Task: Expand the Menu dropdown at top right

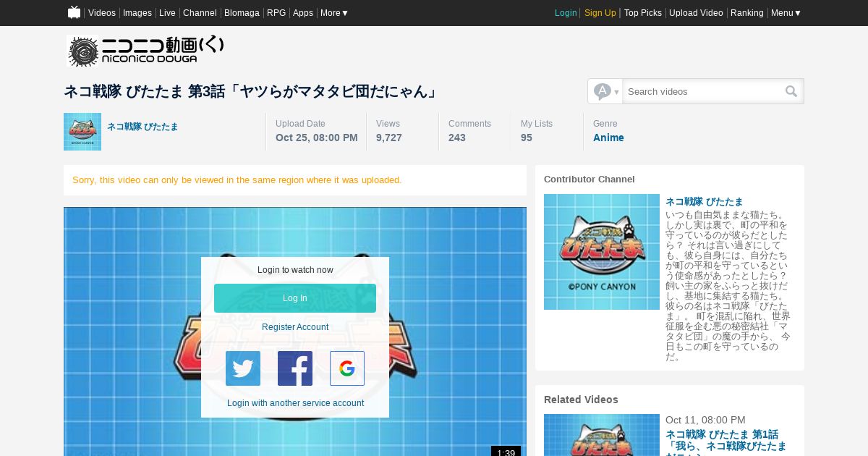Action: [x=786, y=12]
